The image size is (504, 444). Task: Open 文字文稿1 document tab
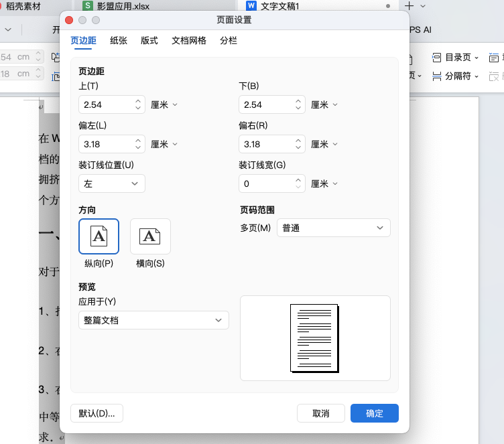pos(279,6)
